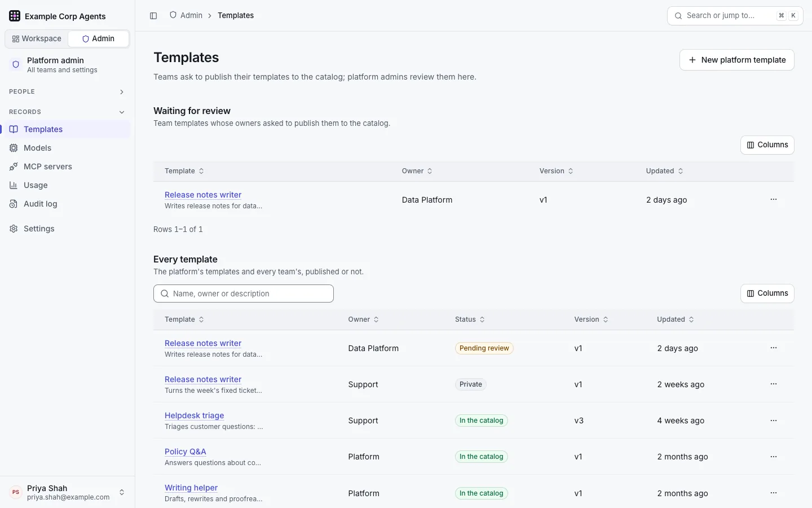Go to Usage page

click(67, 185)
